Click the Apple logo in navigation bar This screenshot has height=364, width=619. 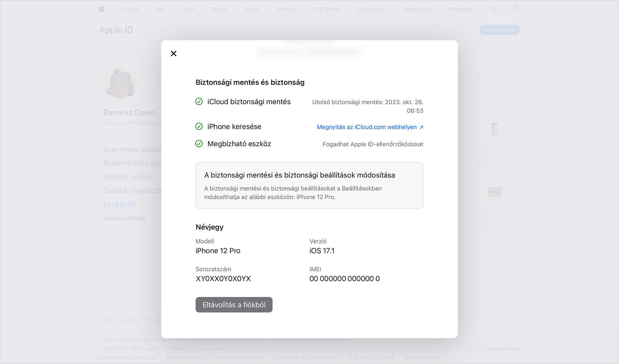(x=102, y=9)
